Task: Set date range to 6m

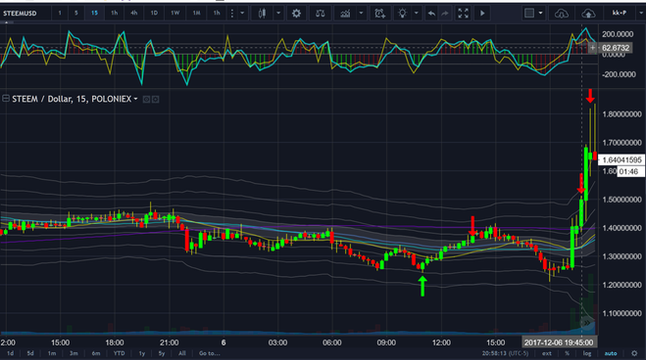Action: pyautogui.click(x=96, y=353)
